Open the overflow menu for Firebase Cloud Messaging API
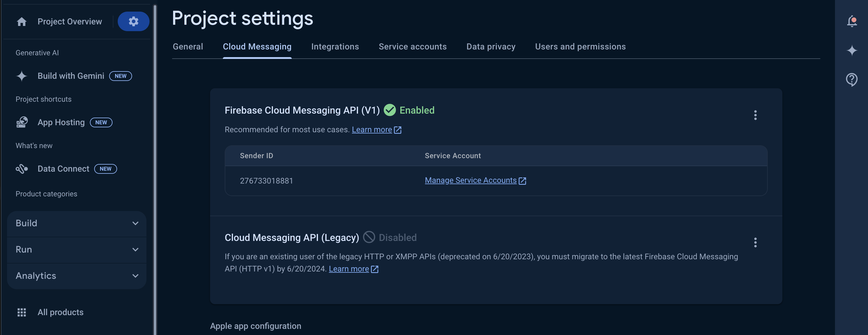This screenshot has height=335, width=868. (755, 115)
